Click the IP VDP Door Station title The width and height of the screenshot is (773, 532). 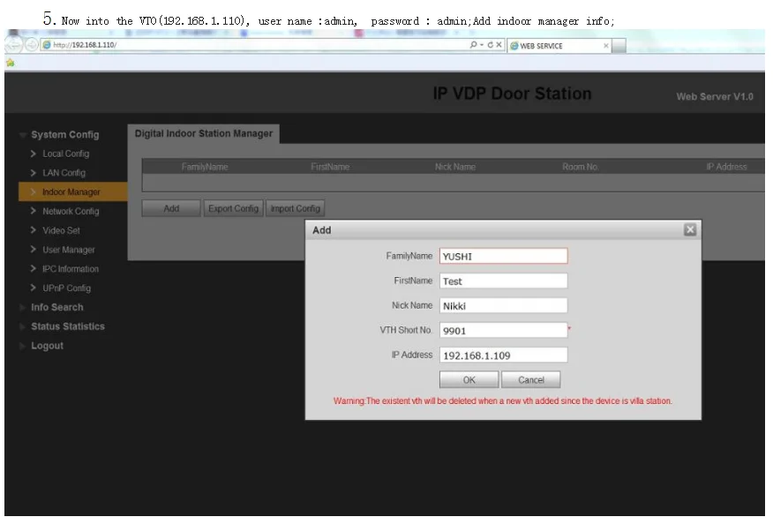click(x=512, y=94)
